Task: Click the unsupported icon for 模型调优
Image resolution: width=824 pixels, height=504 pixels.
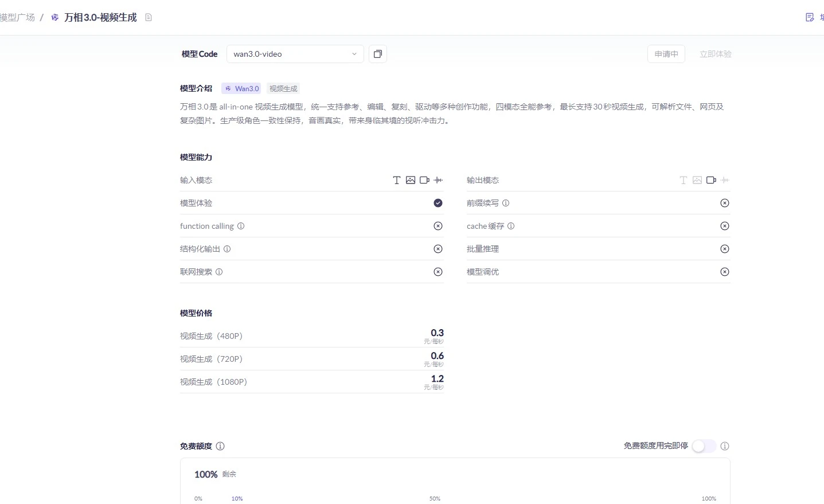Action: (x=725, y=272)
